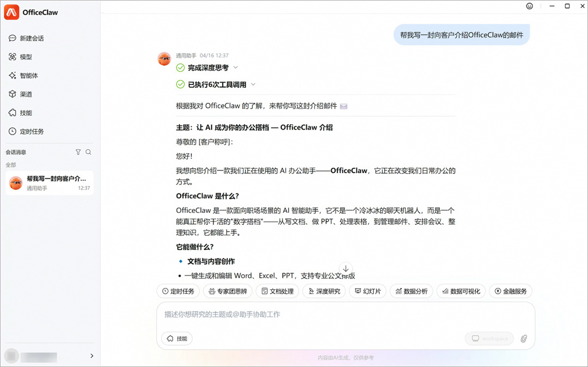Click the smiley feedback icon in title bar

click(530, 6)
